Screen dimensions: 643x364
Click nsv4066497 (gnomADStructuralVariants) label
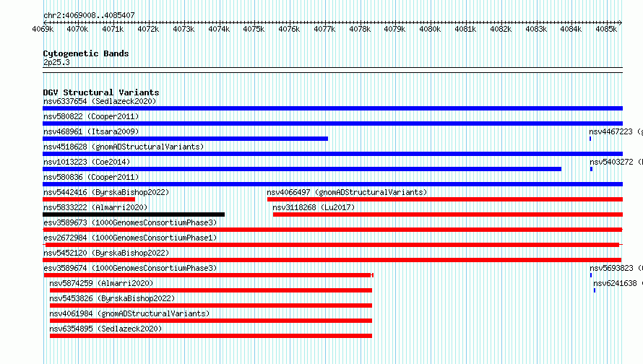click(x=347, y=192)
